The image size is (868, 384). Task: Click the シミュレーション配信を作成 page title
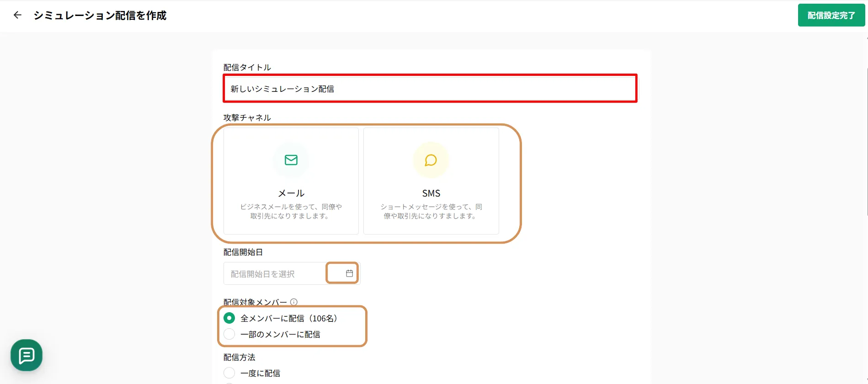point(100,16)
